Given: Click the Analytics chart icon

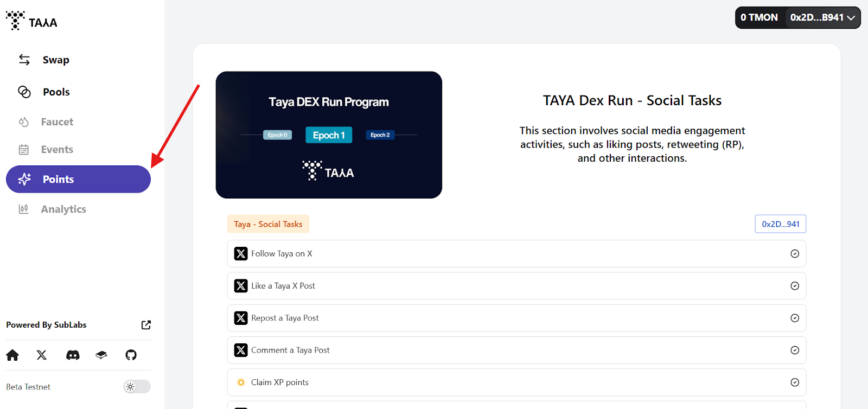Looking at the screenshot, I should click(23, 209).
